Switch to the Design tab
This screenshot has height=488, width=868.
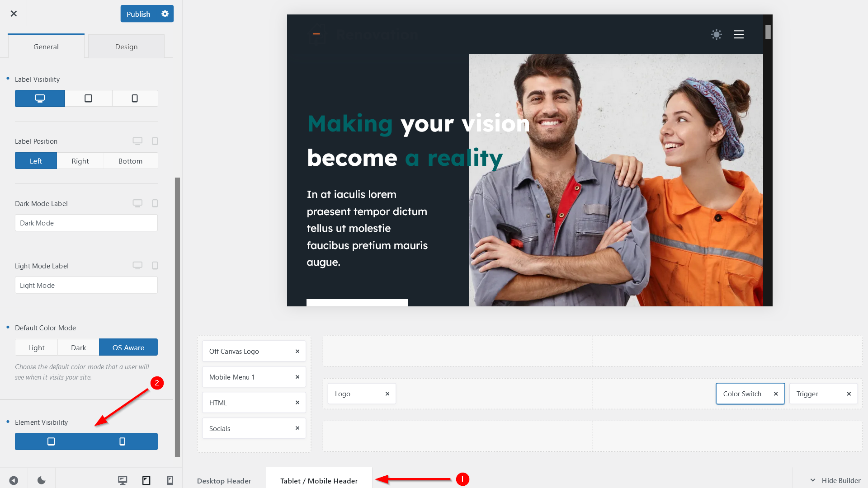pyautogui.click(x=126, y=47)
